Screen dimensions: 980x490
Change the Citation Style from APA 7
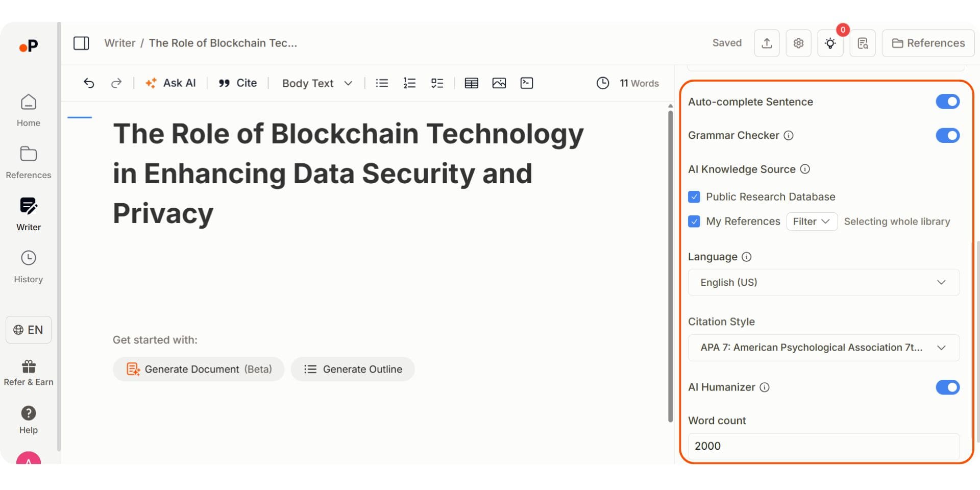823,348
